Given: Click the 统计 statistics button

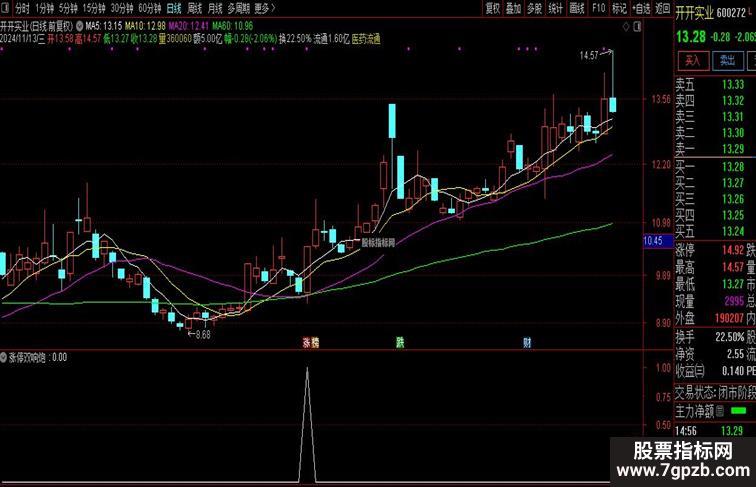Looking at the screenshot, I should 556,8.
